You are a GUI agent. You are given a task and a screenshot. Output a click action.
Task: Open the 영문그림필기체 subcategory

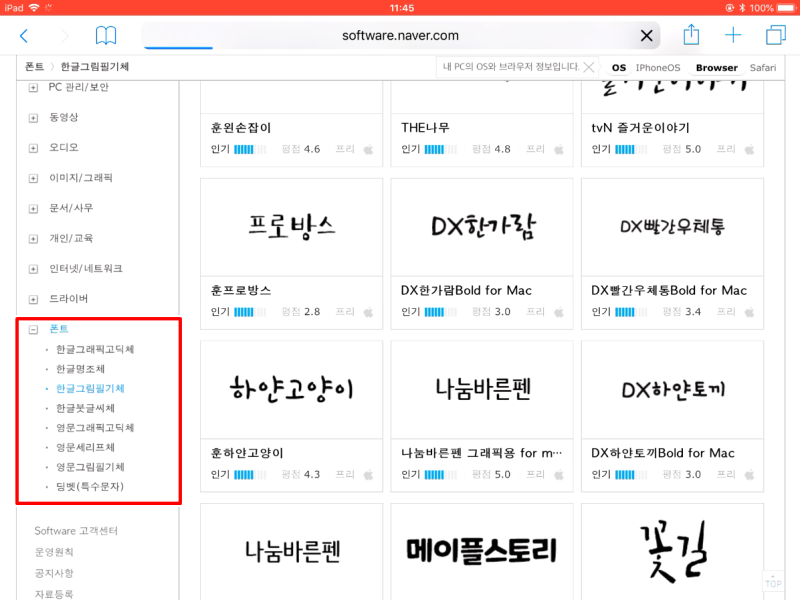click(90, 467)
